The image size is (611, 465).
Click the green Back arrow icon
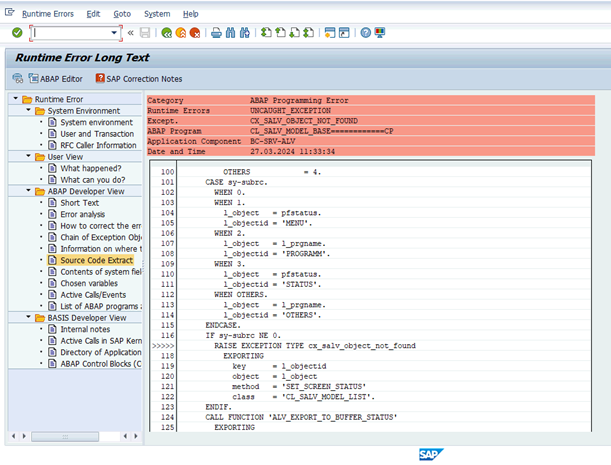point(167,33)
